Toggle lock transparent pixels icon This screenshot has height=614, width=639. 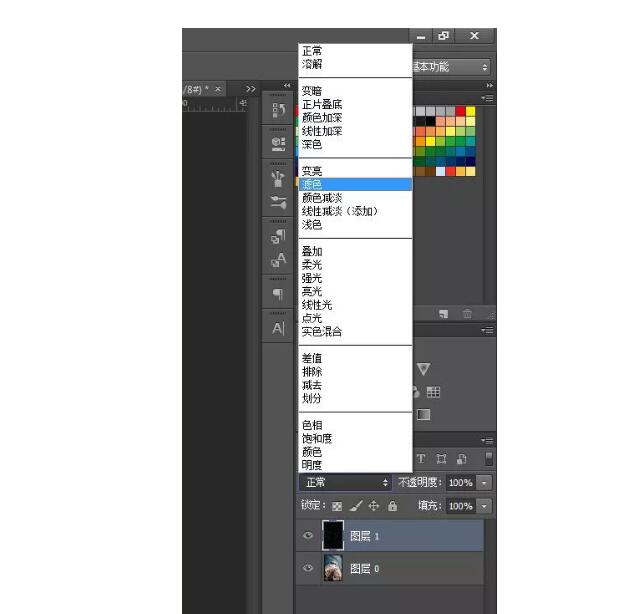tap(337, 506)
